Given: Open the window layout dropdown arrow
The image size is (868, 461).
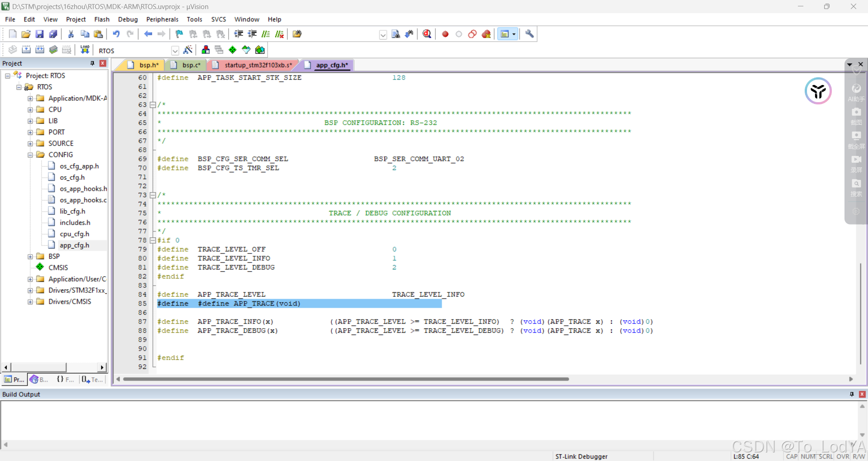Looking at the screenshot, I should [514, 34].
